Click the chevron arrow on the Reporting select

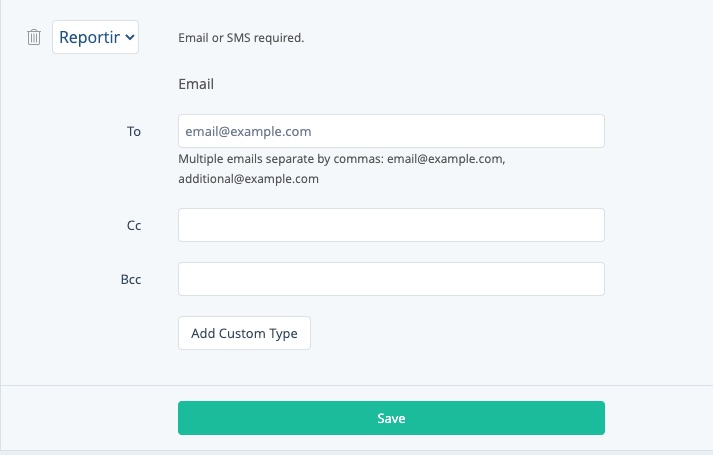pyautogui.click(x=130, y=38)
